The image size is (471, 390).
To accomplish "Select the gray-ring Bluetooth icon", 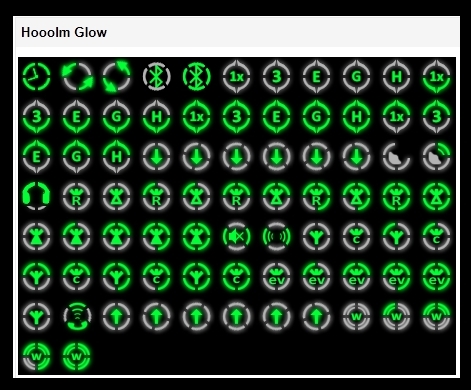I will 157,77.
